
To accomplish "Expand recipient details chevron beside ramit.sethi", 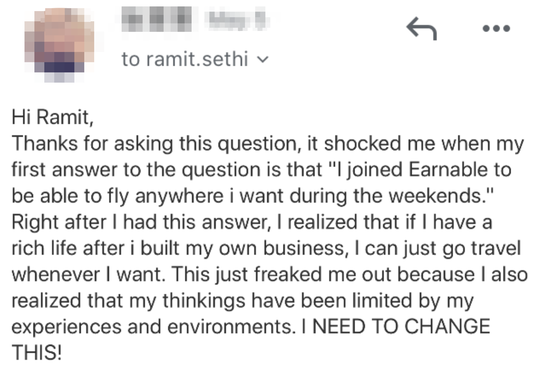I will tap(263, 59).
